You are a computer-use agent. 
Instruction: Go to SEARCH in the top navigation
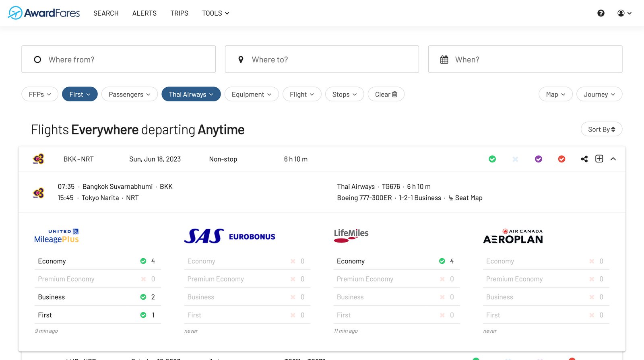(106, 13)
